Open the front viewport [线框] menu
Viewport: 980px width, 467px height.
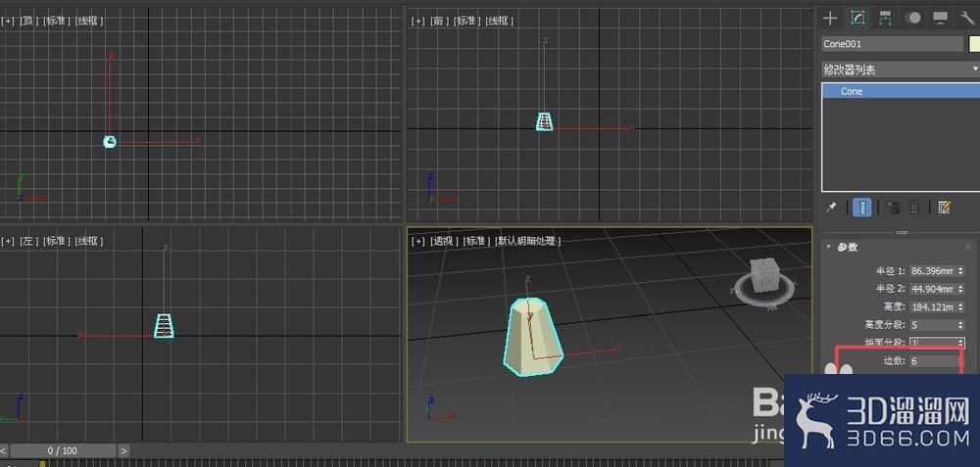tap(499, 21)
